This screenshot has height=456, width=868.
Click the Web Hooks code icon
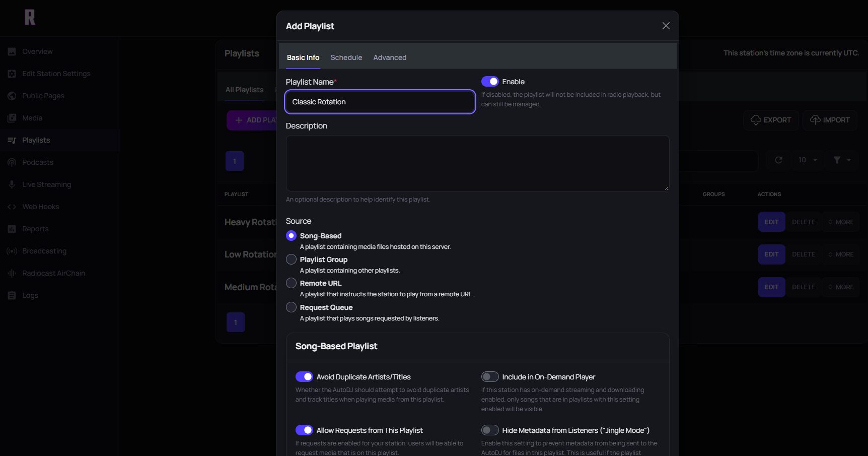tap(12, 207)
